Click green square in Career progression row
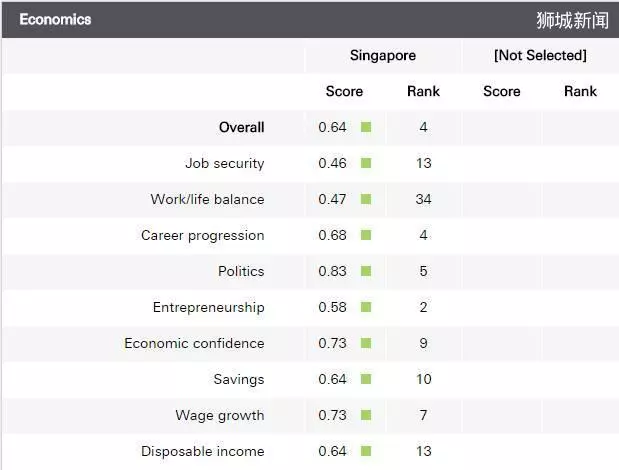Image resolution: width=619 pixels, height=470 pixels. (x=366, y=235)
